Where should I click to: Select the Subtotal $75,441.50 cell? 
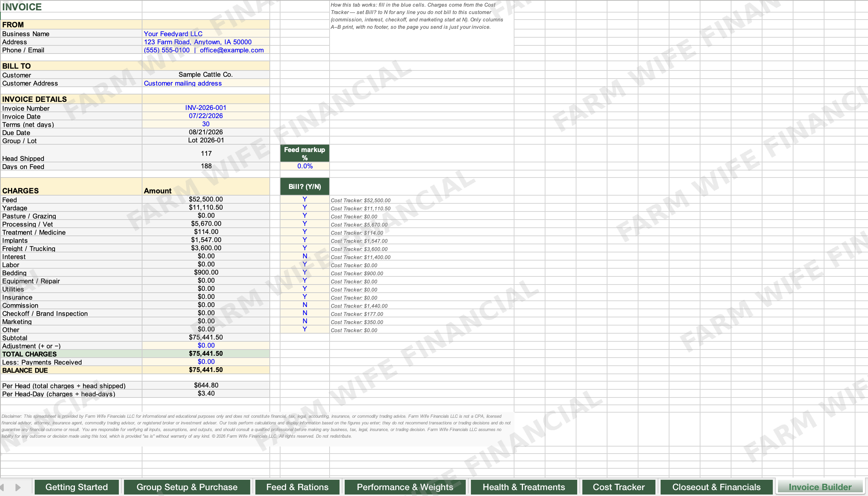(x=206, y=337)
